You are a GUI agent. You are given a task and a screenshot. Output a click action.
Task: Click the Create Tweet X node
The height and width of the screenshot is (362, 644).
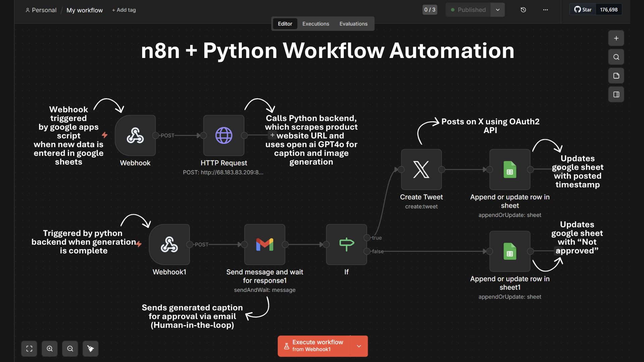coord(421,169)
